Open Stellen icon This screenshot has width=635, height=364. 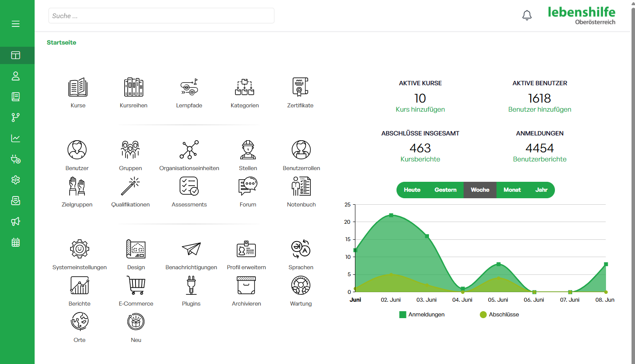[x=248, y=150]
